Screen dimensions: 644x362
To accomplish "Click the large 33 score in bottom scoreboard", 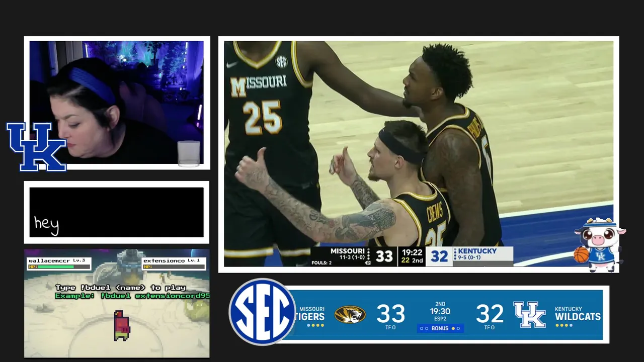I will (x=390, y=314).
